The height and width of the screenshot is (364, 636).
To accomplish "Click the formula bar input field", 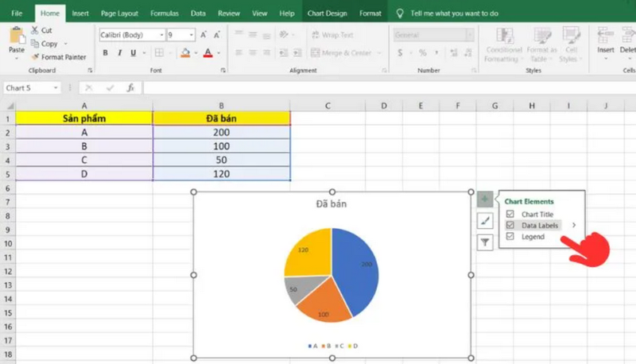I will 389,87.
